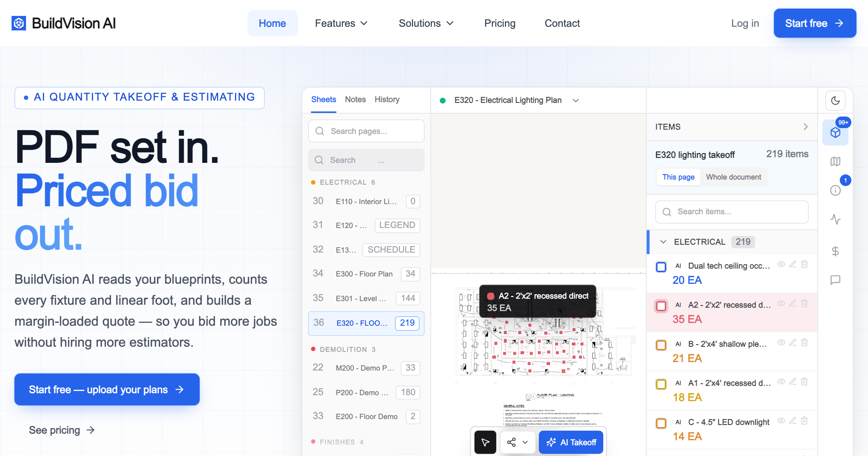This screenshot has height=456, width=868.
Task: Edit the Dual tech ceiling occ item
Action: pos(793,265)
